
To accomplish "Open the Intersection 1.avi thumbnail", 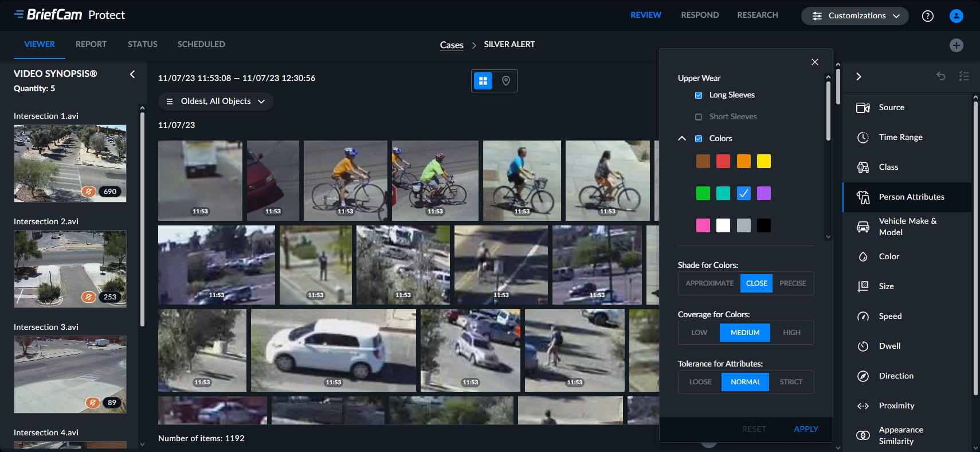I will [x=70, y=163].
